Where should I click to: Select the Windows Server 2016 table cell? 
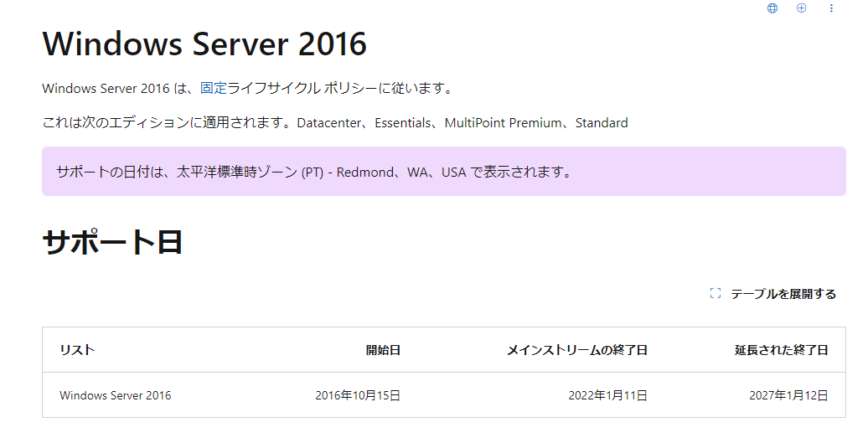116,395
